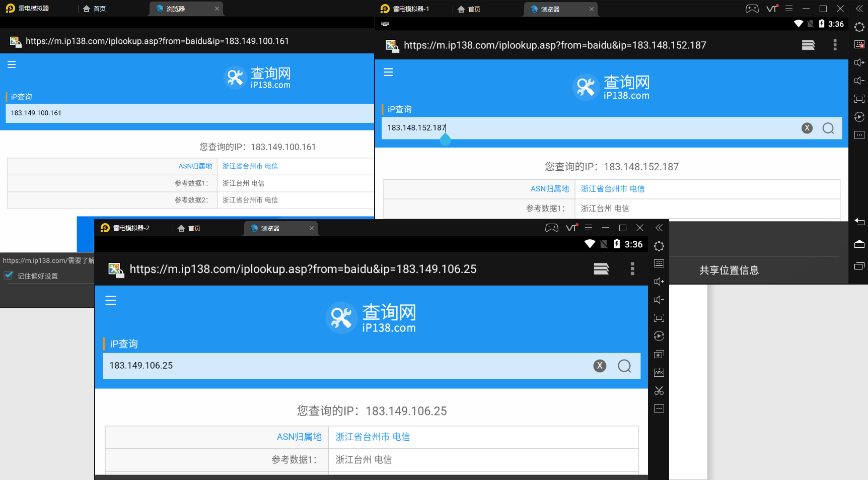Open browser overflow menu for 183.148.152.187 page
868x480 pixels.
point(835,45)
